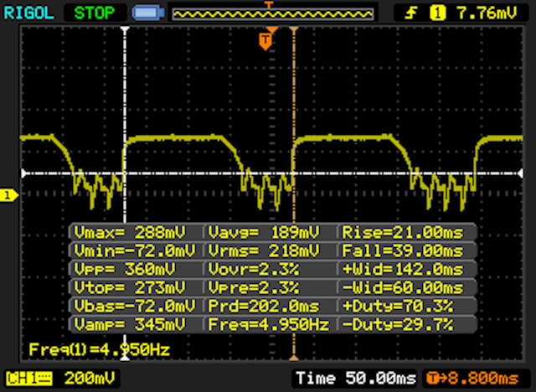Viewport: 536px width, 392px height.
Task: Click the orange T trigger position marker
Action: 265,42
